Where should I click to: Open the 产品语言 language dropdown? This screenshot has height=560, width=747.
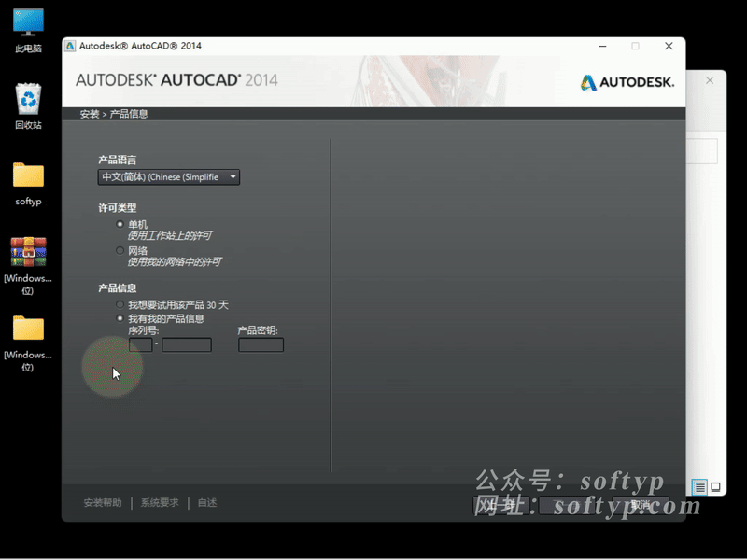[169, 177]
